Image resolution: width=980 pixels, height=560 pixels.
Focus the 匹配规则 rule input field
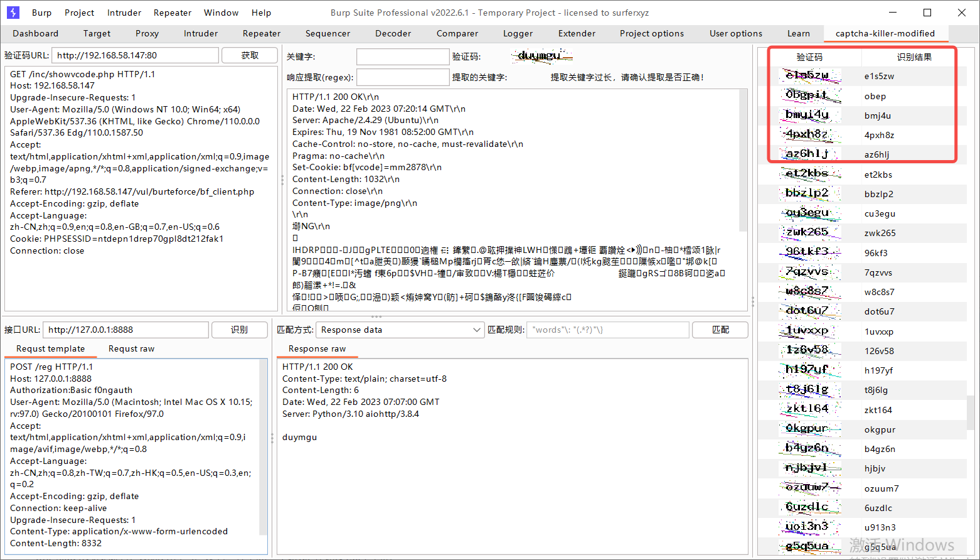[x=608, y=330]
